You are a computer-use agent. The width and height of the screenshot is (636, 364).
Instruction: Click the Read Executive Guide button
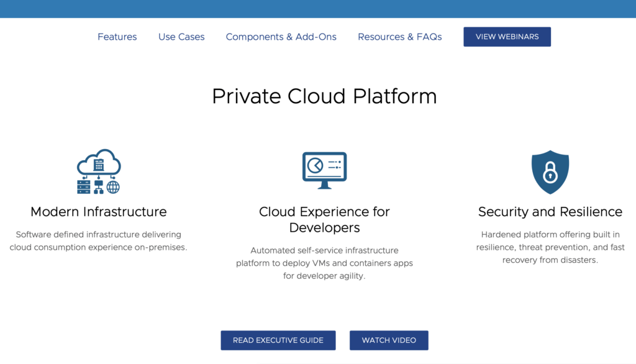coord(278,340)
